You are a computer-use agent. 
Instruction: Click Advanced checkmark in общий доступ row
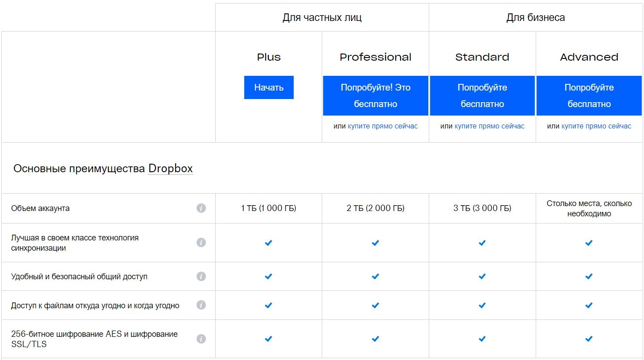pos(589,277)
